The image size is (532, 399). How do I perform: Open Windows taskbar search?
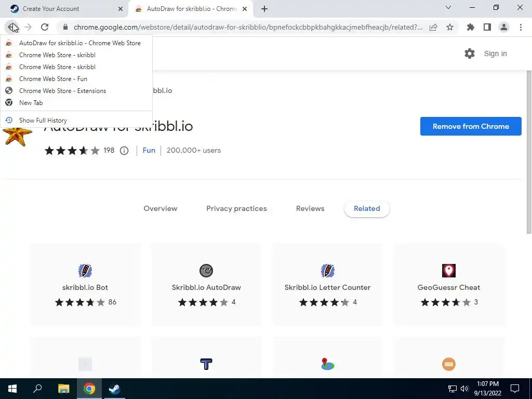37,389
